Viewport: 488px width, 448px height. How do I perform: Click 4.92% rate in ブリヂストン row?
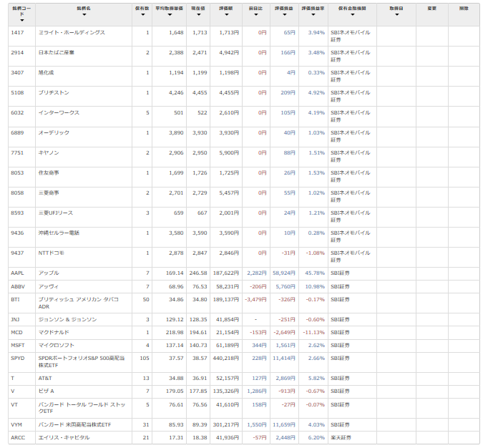316,92
